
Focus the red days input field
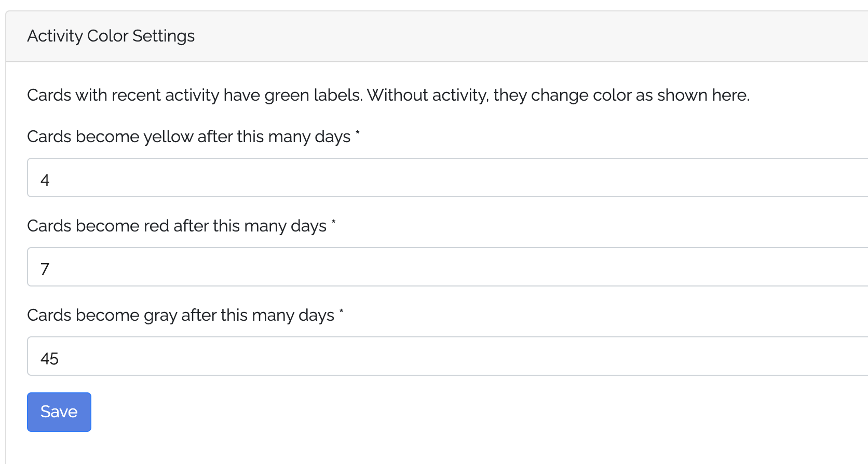[x=446, y=267]
